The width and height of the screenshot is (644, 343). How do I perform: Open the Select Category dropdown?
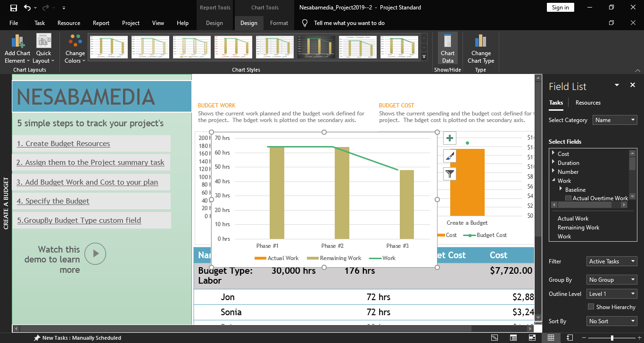click(614, 120)
